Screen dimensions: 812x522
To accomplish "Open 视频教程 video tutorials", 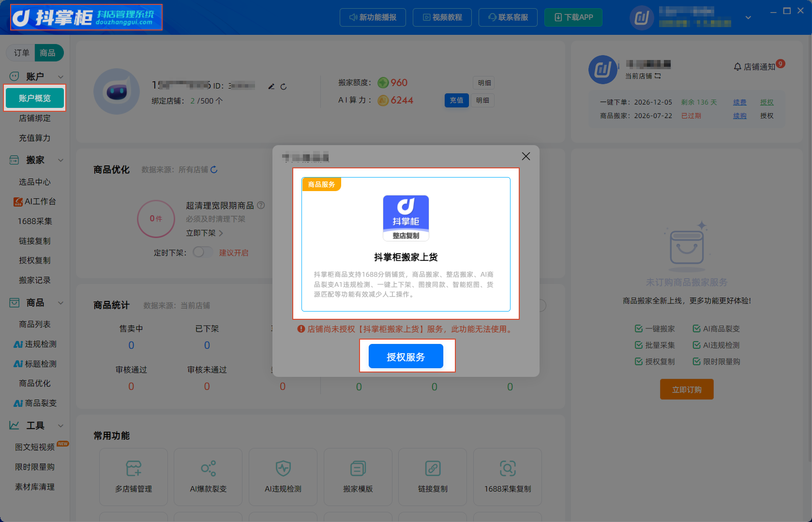I will click(x=442, y=17).
